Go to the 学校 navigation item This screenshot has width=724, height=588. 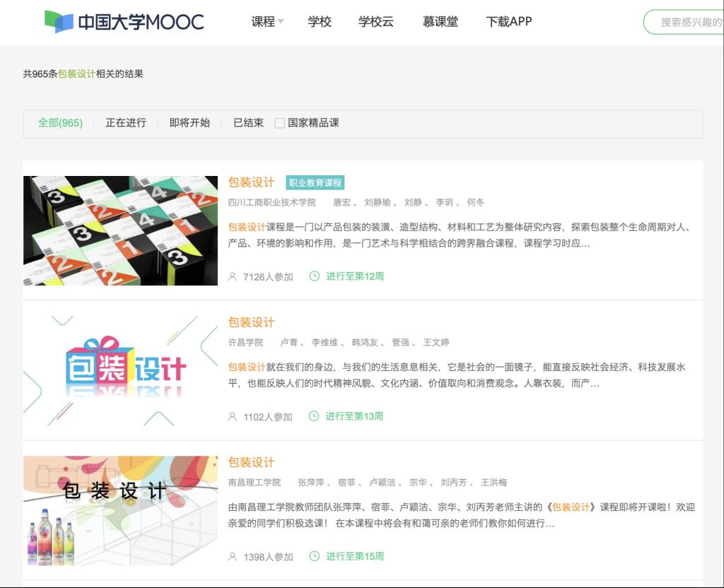(x=320, y=22)
